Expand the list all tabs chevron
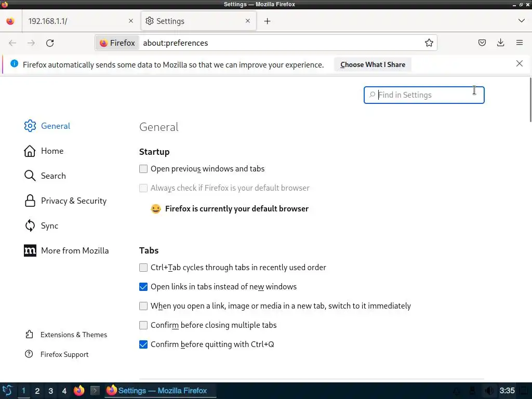The width and height of the screenshot is (532, 399). pyautogui.click(x=522, y=21)
